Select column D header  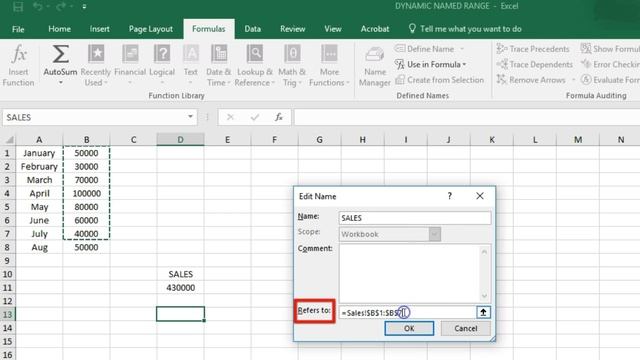pos(180,140)
